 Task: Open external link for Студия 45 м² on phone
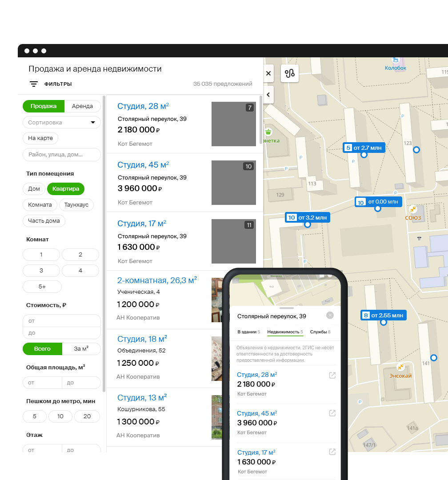click(332, 413)
